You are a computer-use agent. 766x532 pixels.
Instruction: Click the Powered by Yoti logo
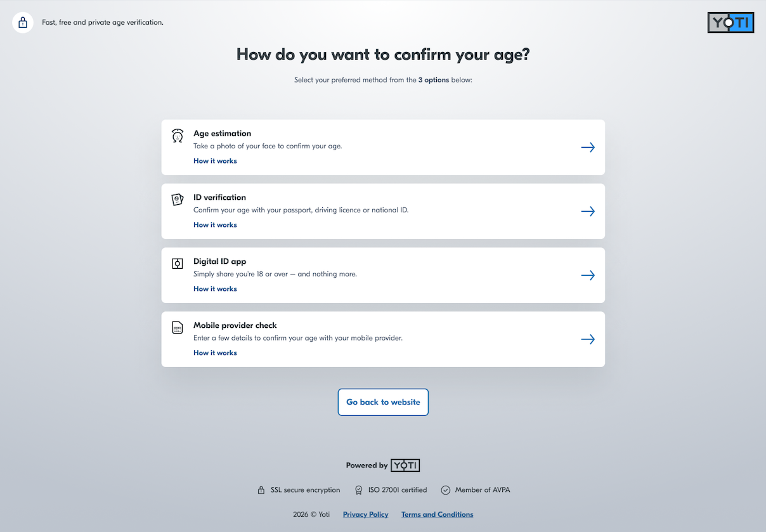(405, 465)
